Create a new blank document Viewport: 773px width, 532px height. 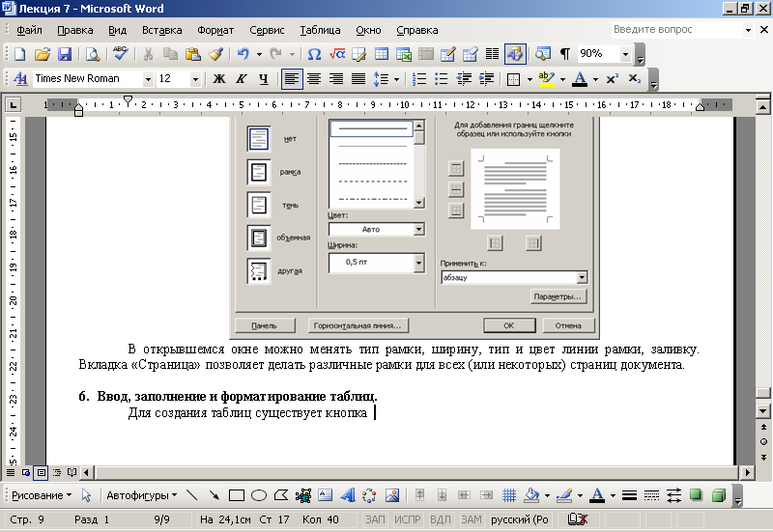(x=20, y=54)
